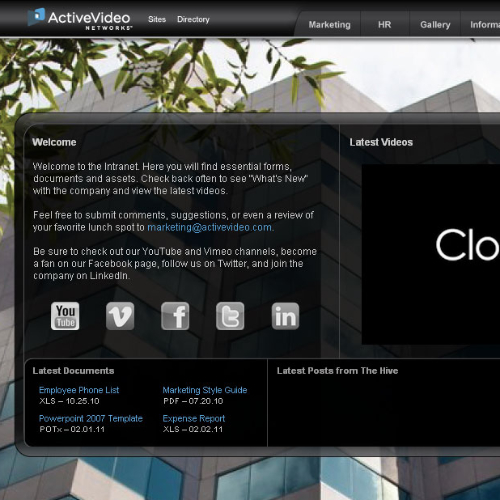Email marketing@activevideo.com link
Viewport: 500px width, 500px height.
[x=210, y=227]
